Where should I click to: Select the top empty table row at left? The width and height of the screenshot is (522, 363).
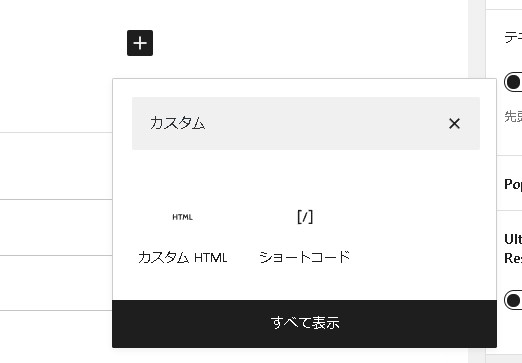[x=56, y=166]
